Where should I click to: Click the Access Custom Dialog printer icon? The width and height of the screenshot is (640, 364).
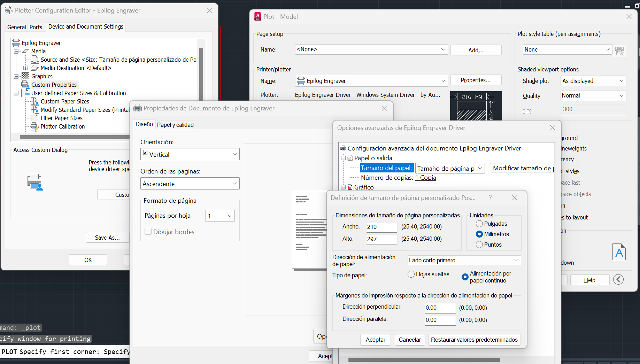[x=35, y=182]
